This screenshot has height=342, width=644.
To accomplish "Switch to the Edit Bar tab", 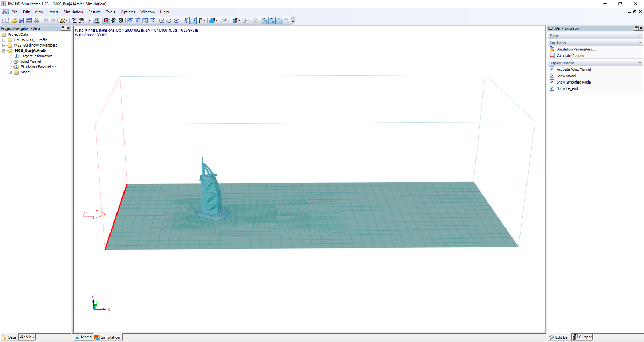I will point(559,337).
